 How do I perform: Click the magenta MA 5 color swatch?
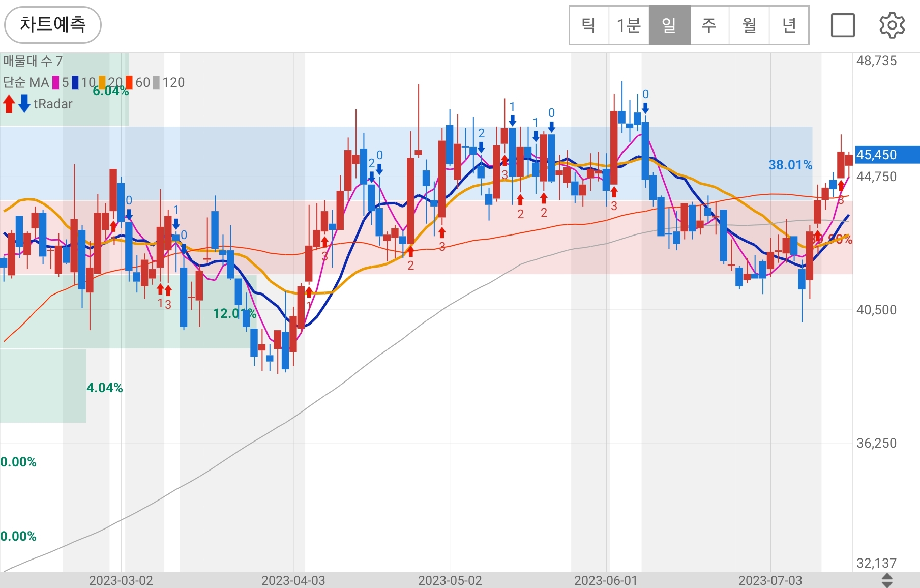pos(56,82)
